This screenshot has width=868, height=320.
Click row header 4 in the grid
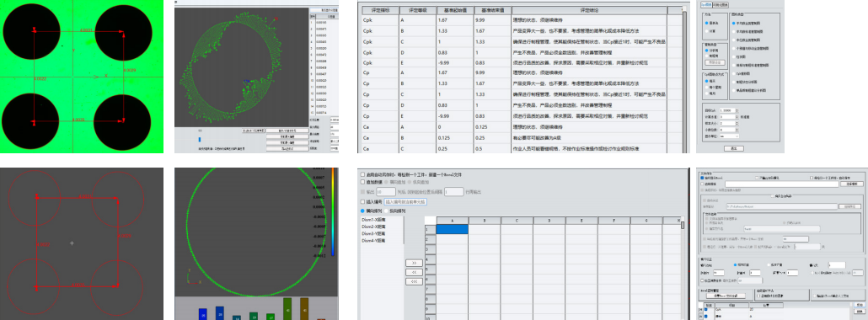(430, 259)
